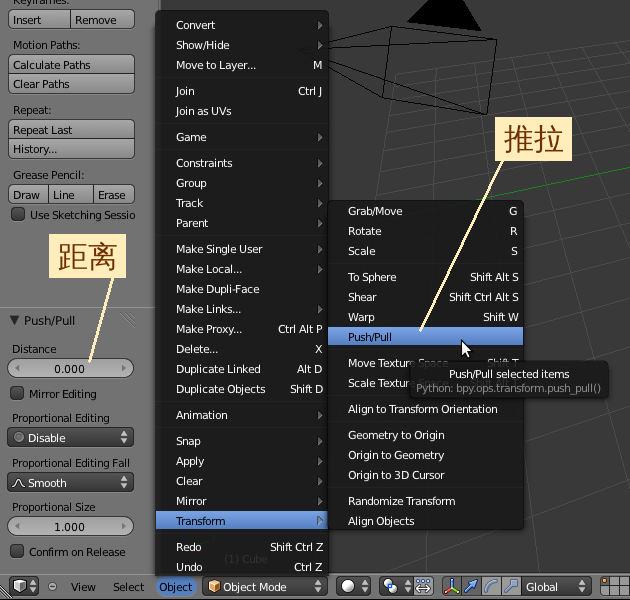Choose Rotate in the Transform submenu
The image size is (630, 600).
click(425, 231)
